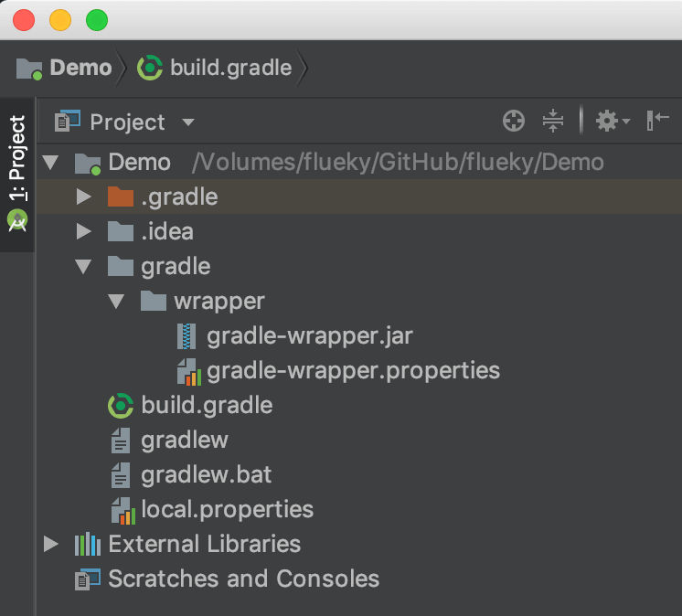Viewport: 682px width, 616px height.
Task: Collapse the wrapper folder arrow
Action: click(117, 302)
